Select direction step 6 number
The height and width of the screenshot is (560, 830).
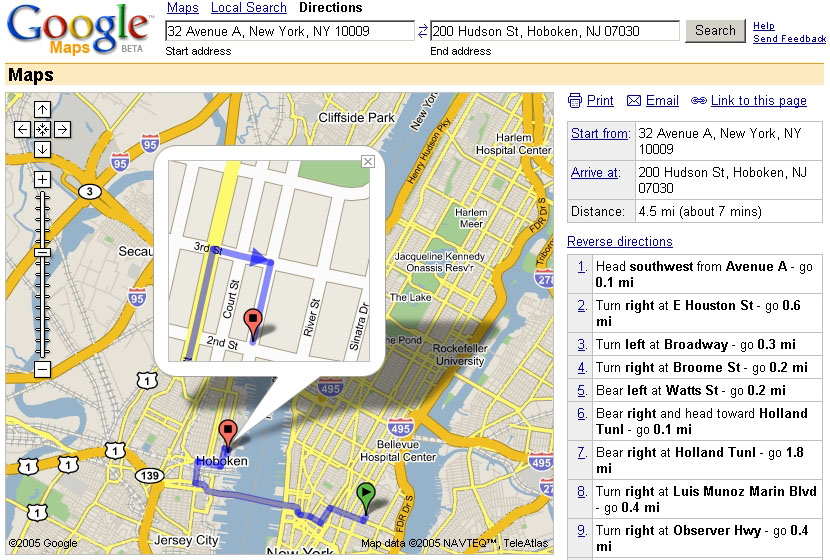point(582,414)
